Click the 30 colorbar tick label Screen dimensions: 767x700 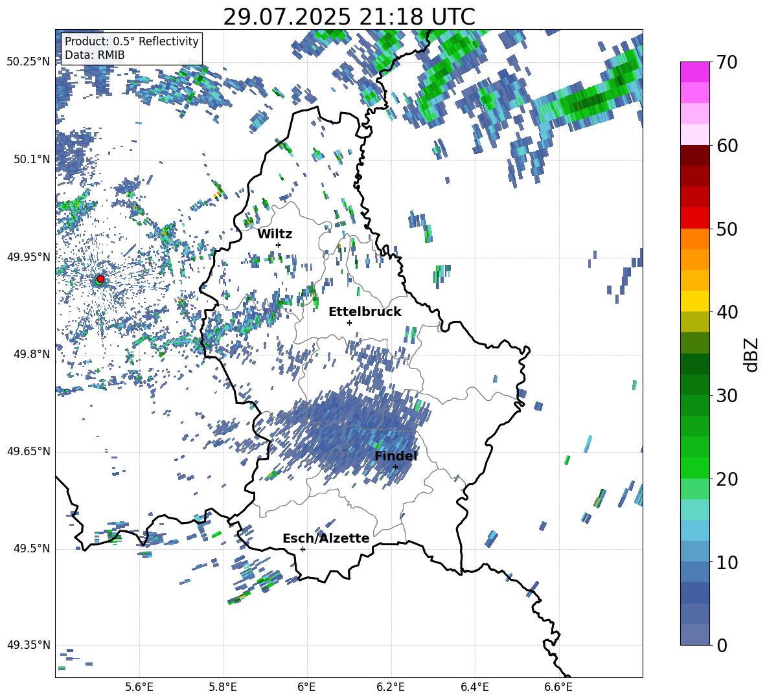coord(727,396)
